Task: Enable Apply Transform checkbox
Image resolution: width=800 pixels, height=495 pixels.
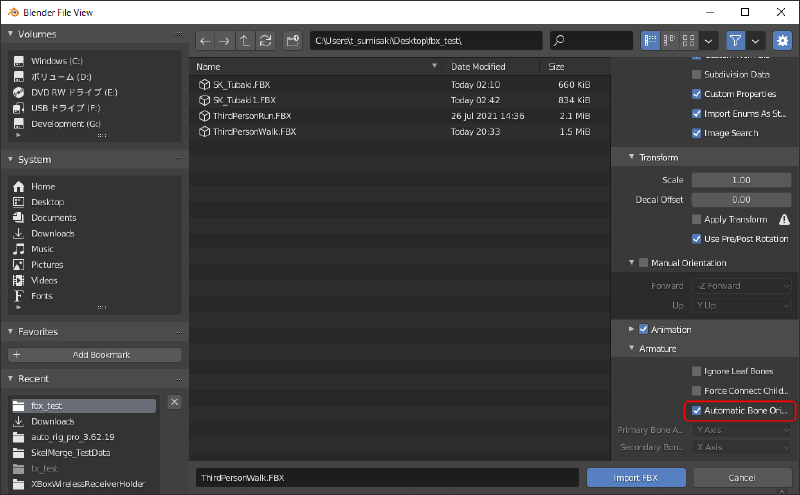Action: coord(696,219)
